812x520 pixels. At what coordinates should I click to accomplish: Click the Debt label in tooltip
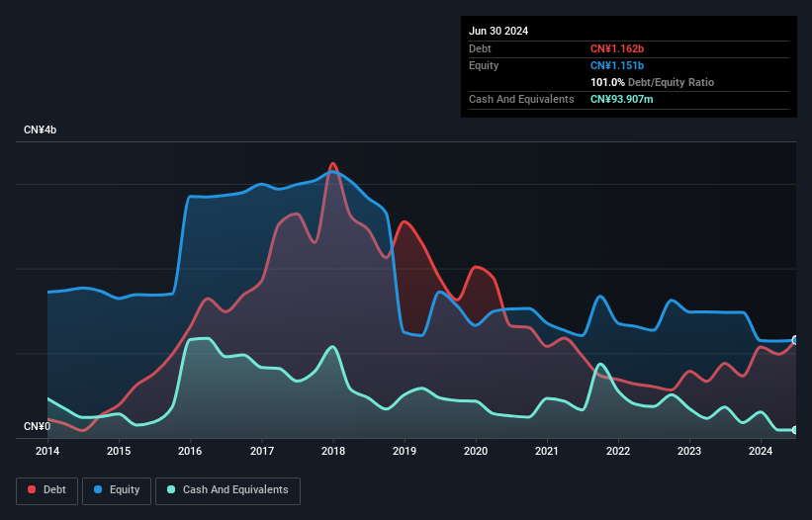480,48
